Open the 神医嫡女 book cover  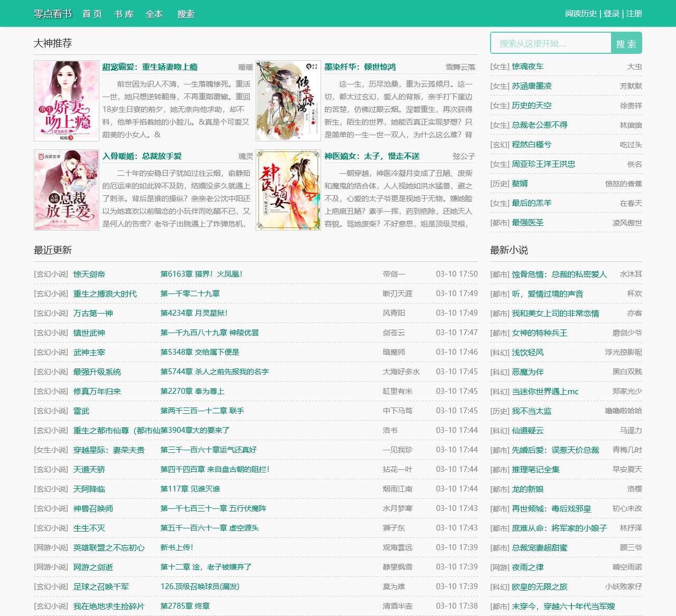click(x=288, y=190)
